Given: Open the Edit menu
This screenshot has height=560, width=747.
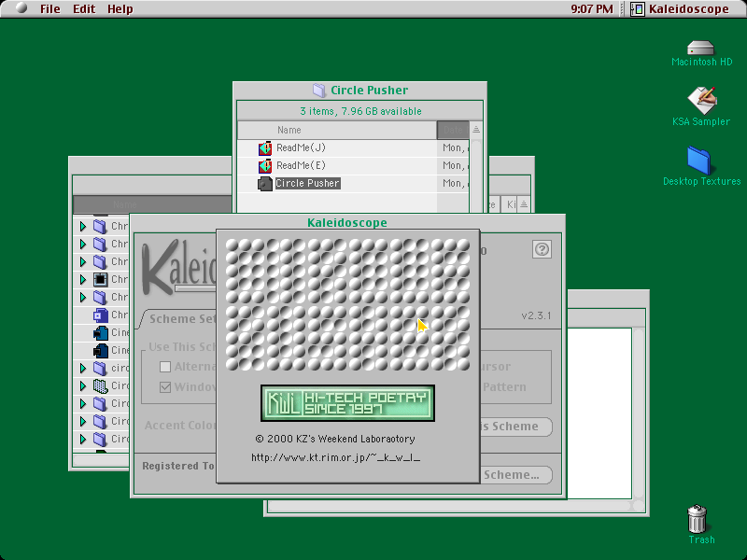Looking at the screenshot, I should (84, 9).
